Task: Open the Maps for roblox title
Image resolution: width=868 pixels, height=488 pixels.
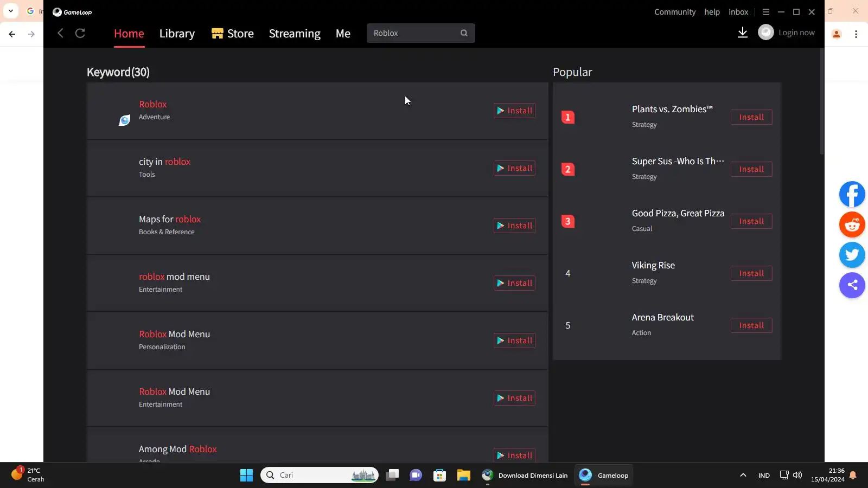Action: [x=170, y=219]
